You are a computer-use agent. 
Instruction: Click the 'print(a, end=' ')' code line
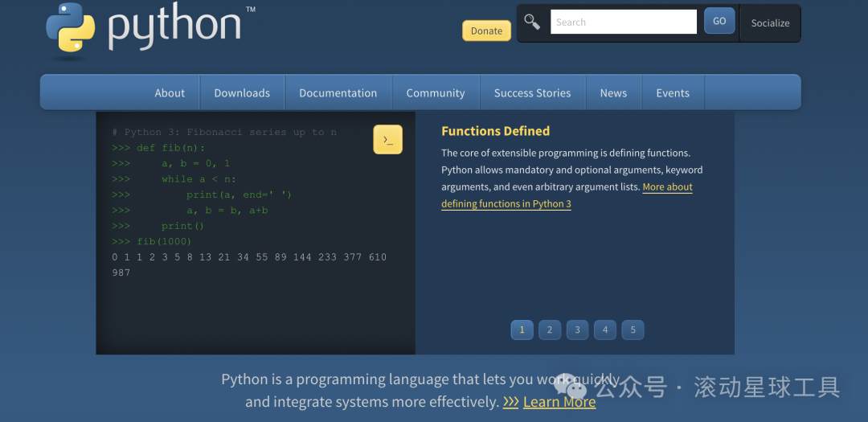[x=202, y=195]
